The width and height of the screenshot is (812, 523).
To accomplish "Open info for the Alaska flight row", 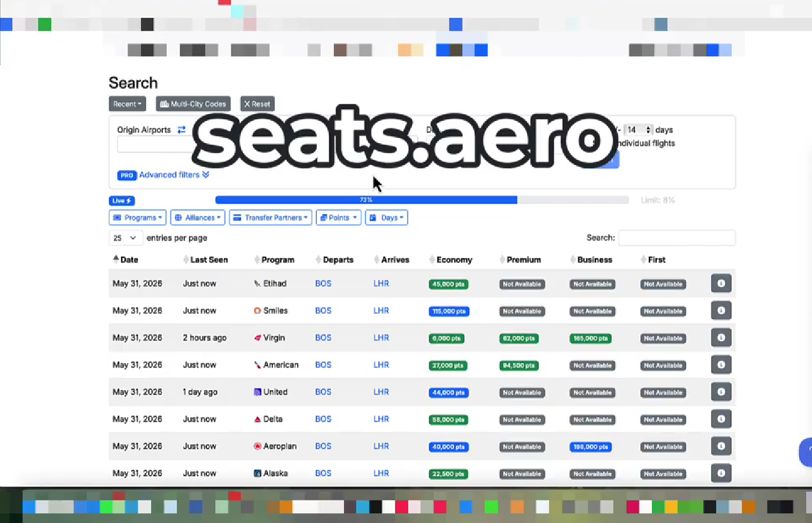I will [x=721, y=473].
